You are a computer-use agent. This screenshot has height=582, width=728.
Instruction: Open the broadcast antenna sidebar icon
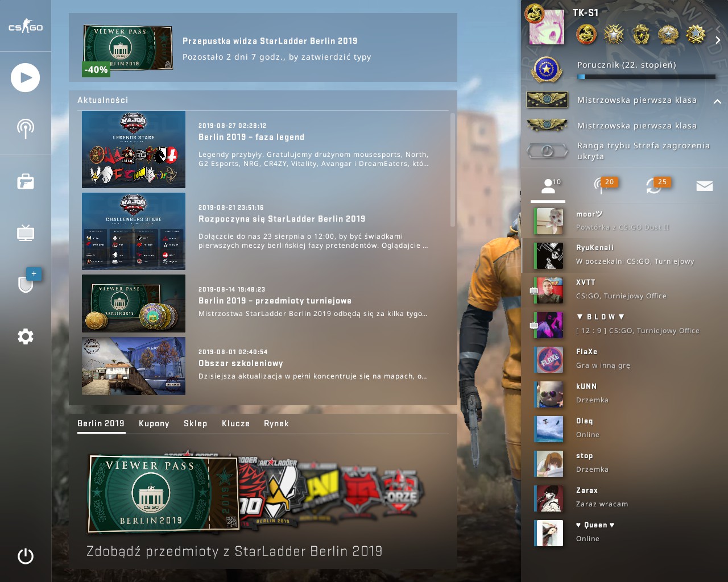pyautogui.click(x=26, y=129)
